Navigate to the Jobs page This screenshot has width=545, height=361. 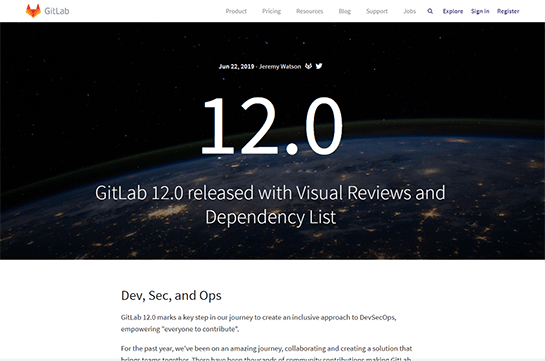click(409, 11)
